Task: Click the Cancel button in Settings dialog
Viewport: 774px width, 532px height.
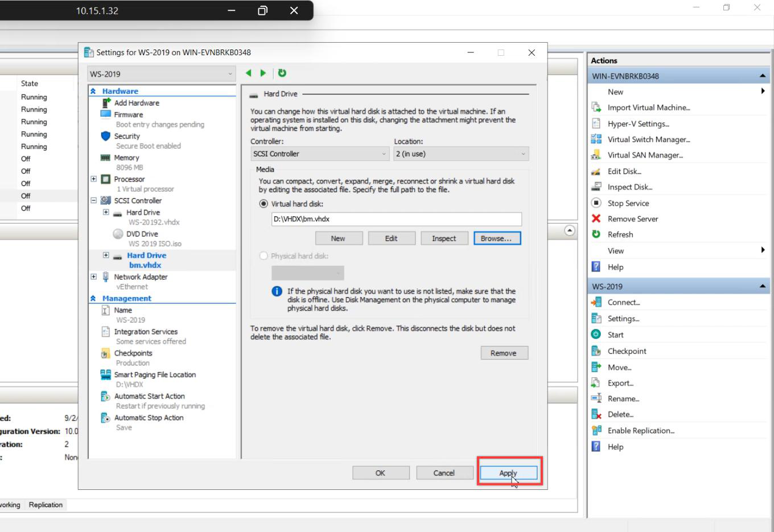Action: click(x=444, y=473)
